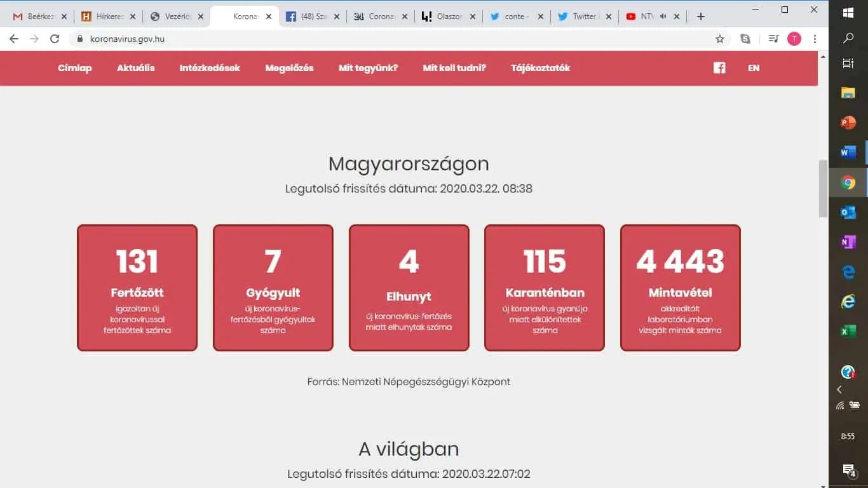Click the 131 Fertőzött statistics card
868x488 pixels.
[x=137, y=287]
